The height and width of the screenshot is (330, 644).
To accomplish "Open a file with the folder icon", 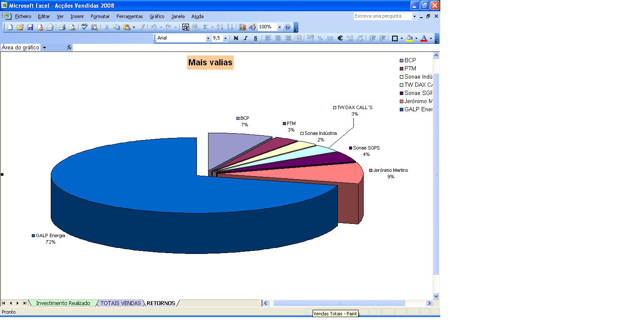I will [x=20, y=27].
